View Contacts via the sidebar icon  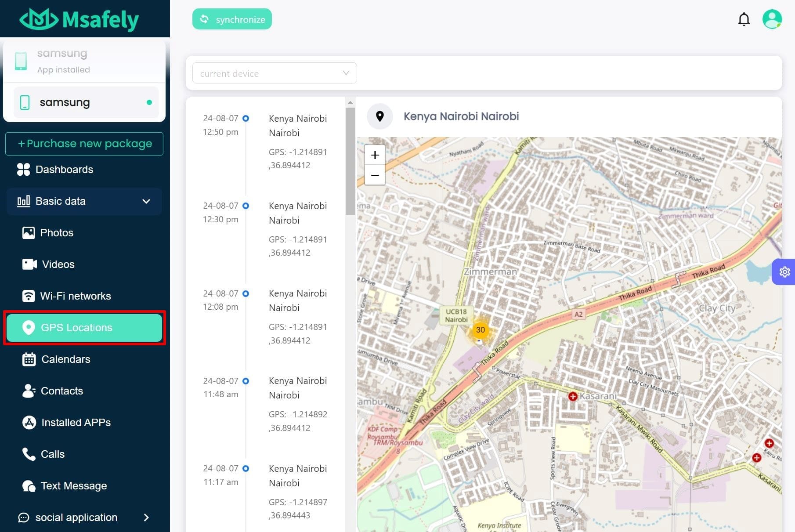28,391
